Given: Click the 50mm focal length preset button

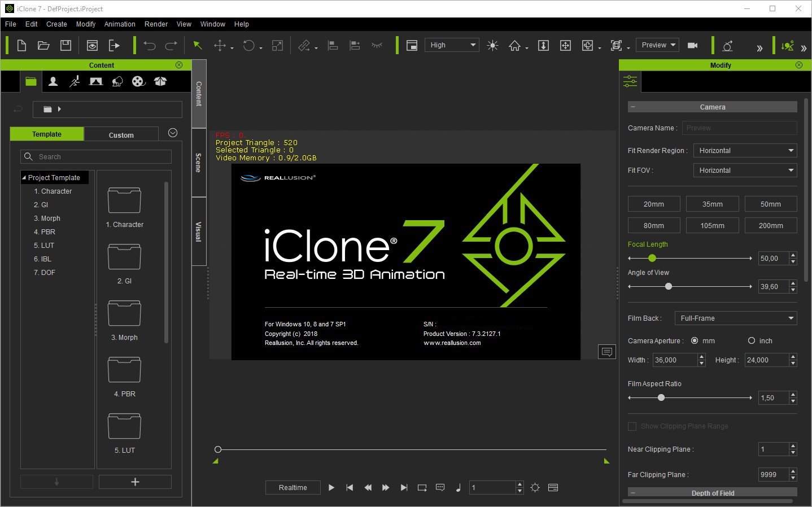Looking at the screenshot, I should point(770,204).
